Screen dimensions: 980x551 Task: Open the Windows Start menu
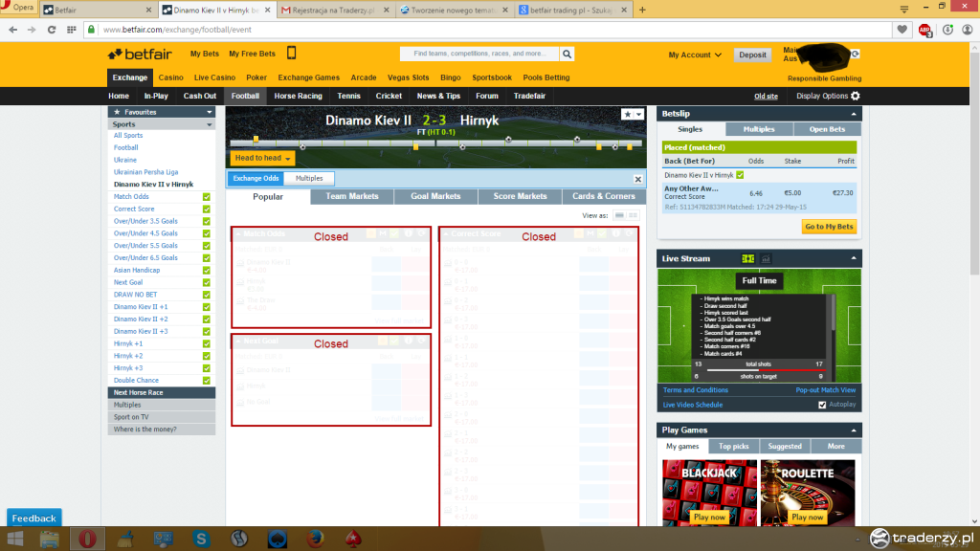[x=14, y=539]
